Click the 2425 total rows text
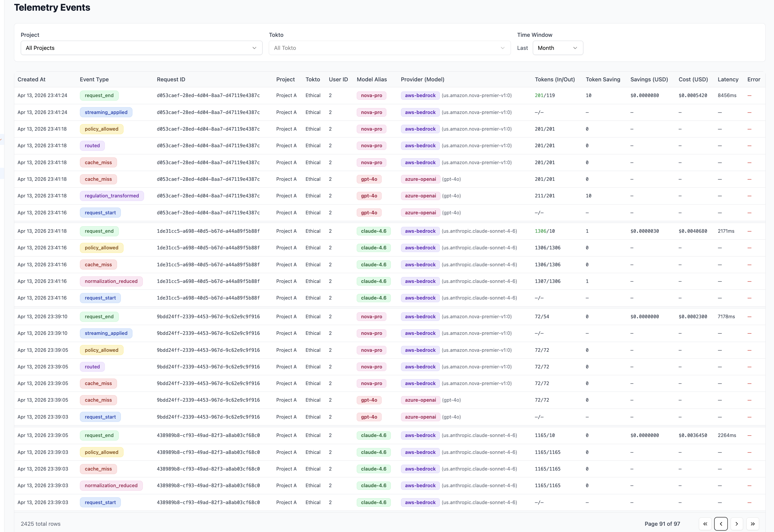The height and width of the screenshot is (532, 774). click(x=41, y=524)
